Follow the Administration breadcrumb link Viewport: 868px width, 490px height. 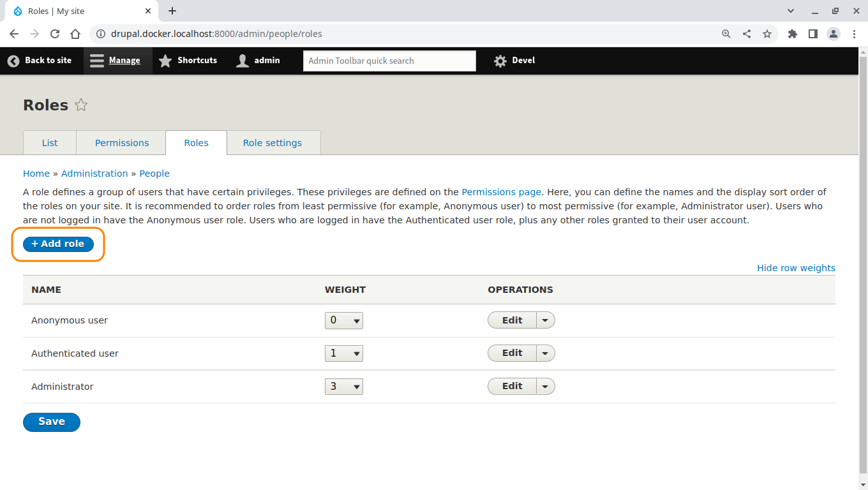coord(94,174)
